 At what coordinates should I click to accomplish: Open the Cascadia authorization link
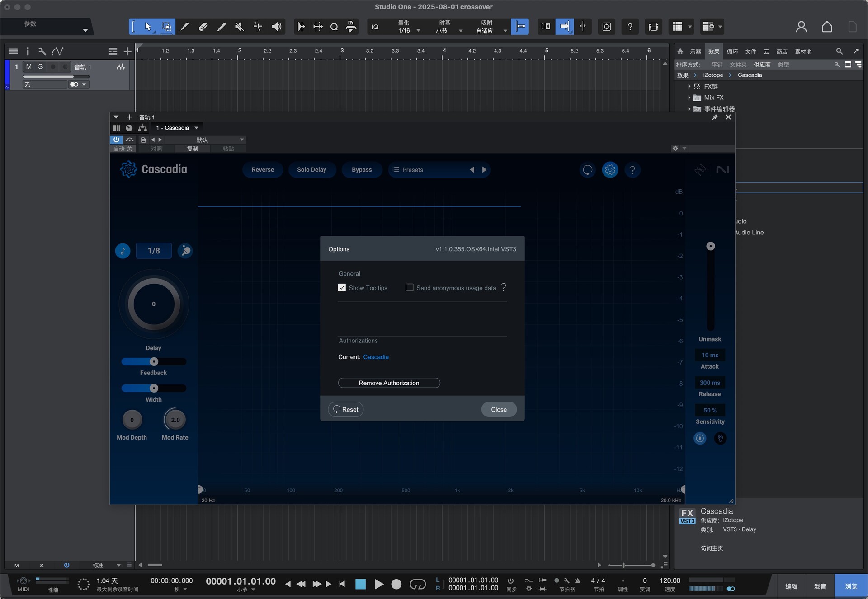(x=376, y=357)
